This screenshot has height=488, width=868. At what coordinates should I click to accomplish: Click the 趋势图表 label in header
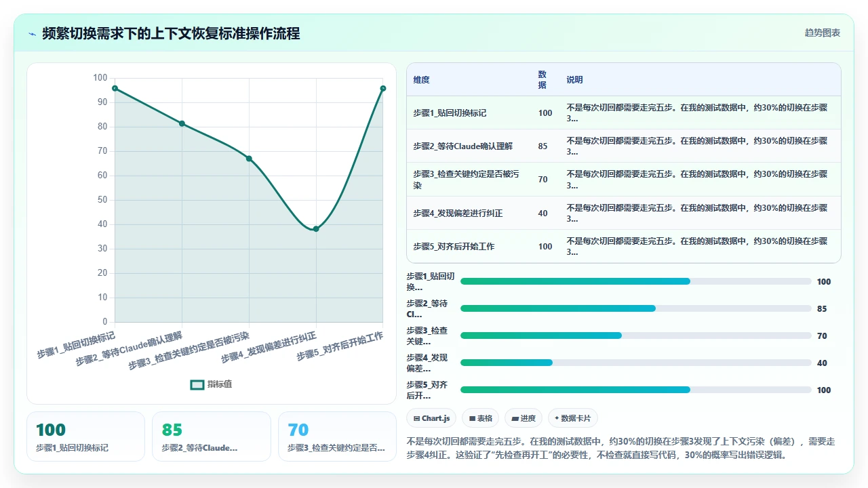coord(823,33)
